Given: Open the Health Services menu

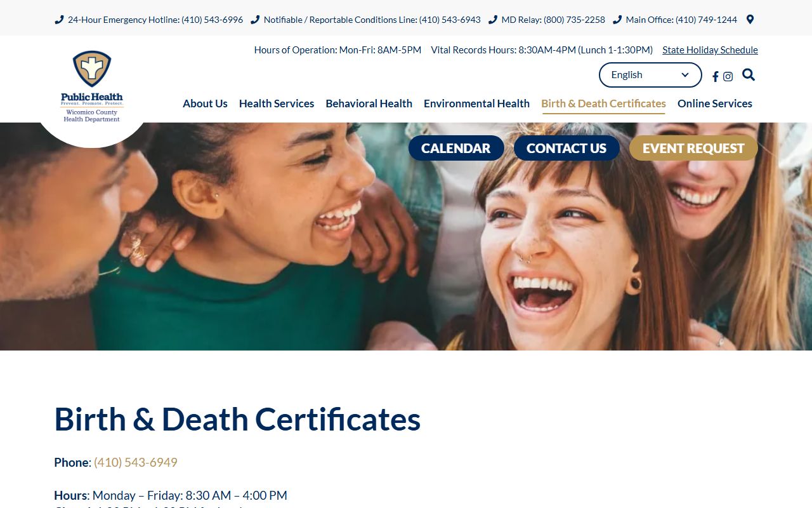Looking at the screenshot, I should pos(277,104).
